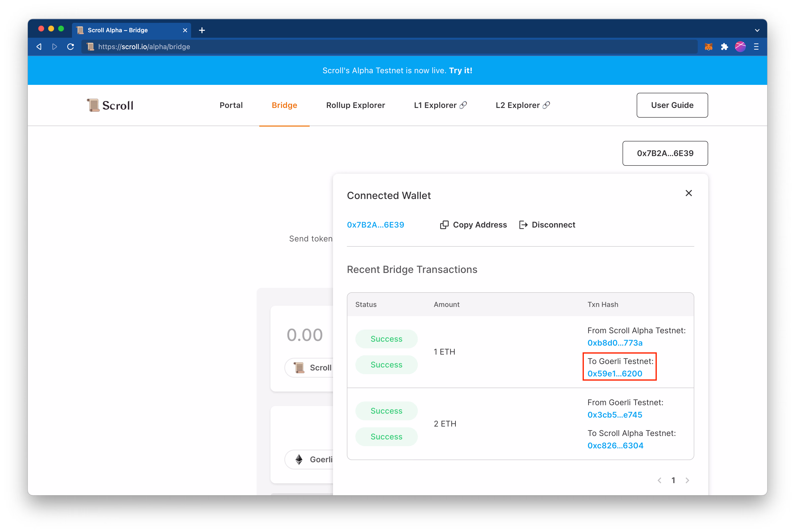Go to next transactions page
Screen dimensions: 795x532
[x=687, y=480]
